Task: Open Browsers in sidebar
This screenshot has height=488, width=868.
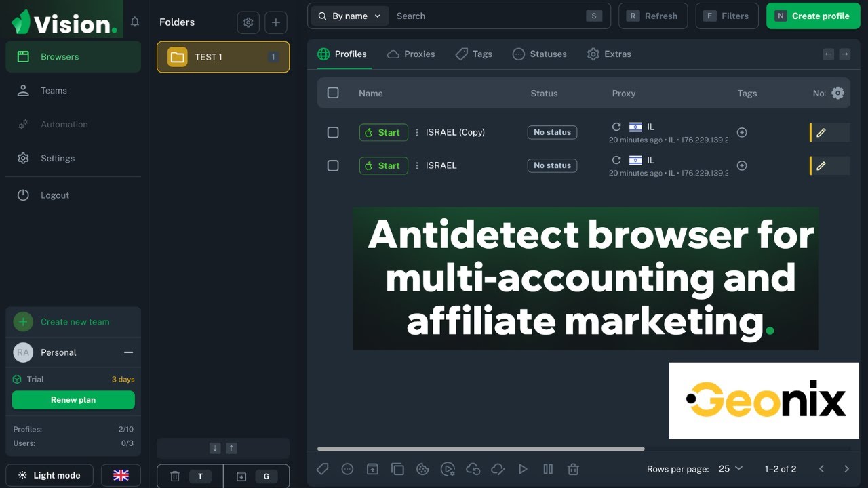Action: tap(73, 57)
